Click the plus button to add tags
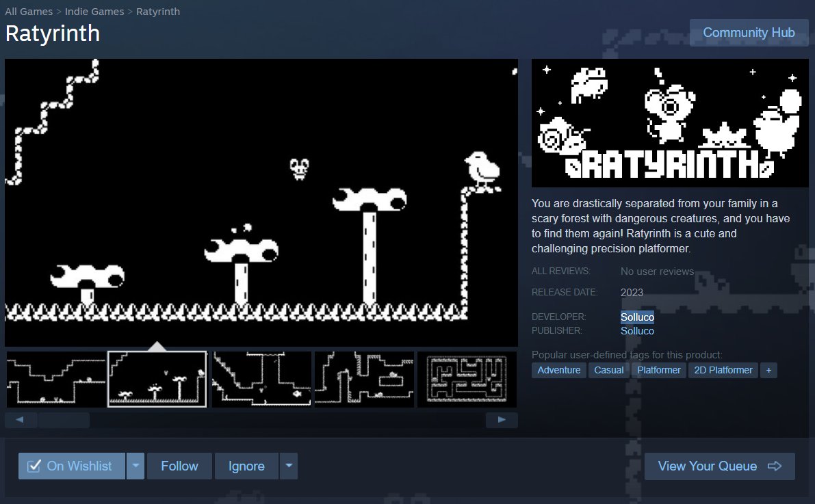 tap(768, 370)
